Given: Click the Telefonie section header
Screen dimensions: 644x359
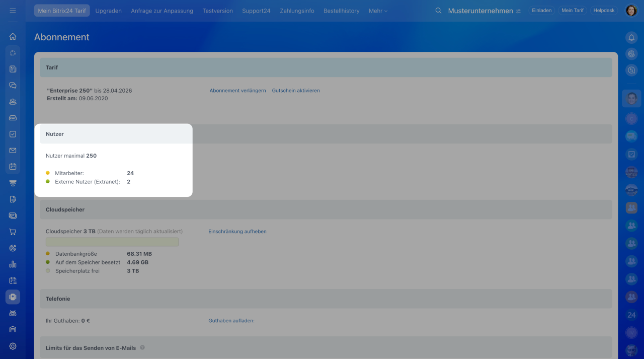Looking at the screenshot, I should [326, 299].
